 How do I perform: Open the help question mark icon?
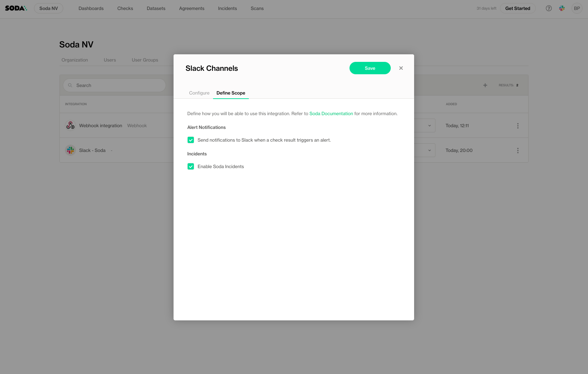(x=549, y=8)
